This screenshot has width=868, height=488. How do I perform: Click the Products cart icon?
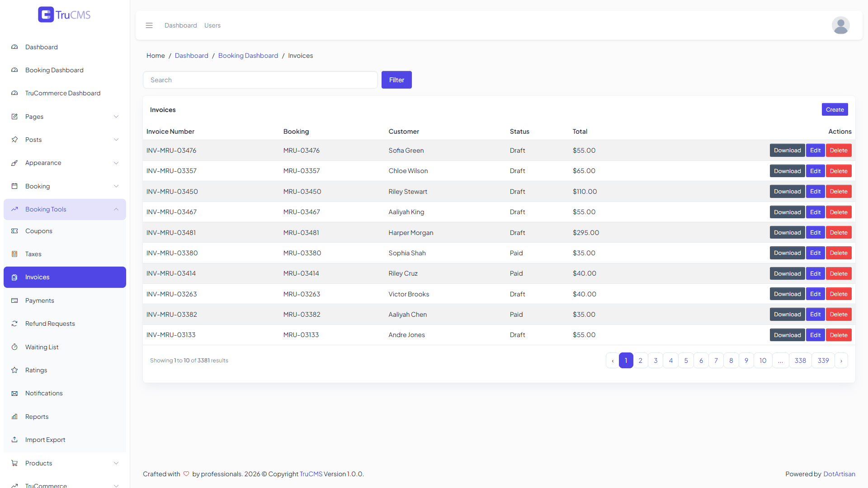tap(14, 463)
